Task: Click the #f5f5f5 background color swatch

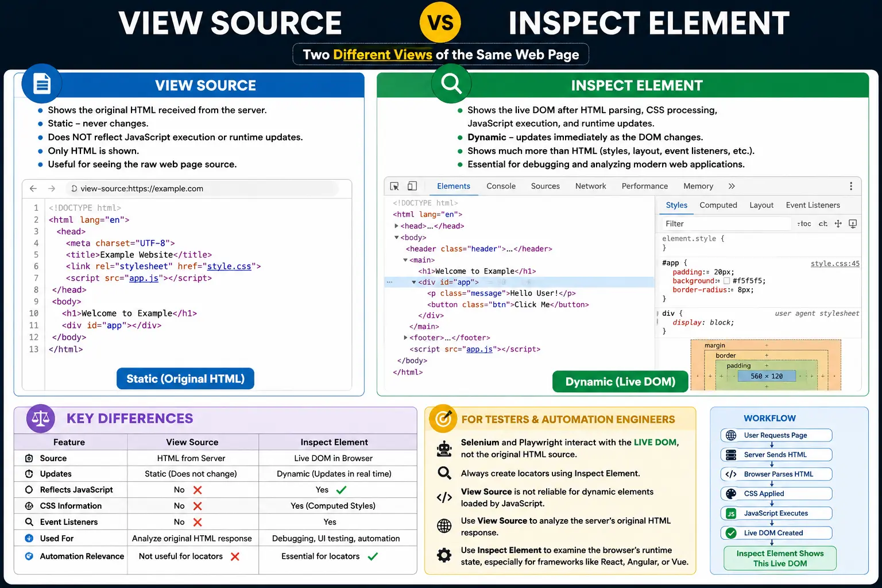Action: pos(726,281)
